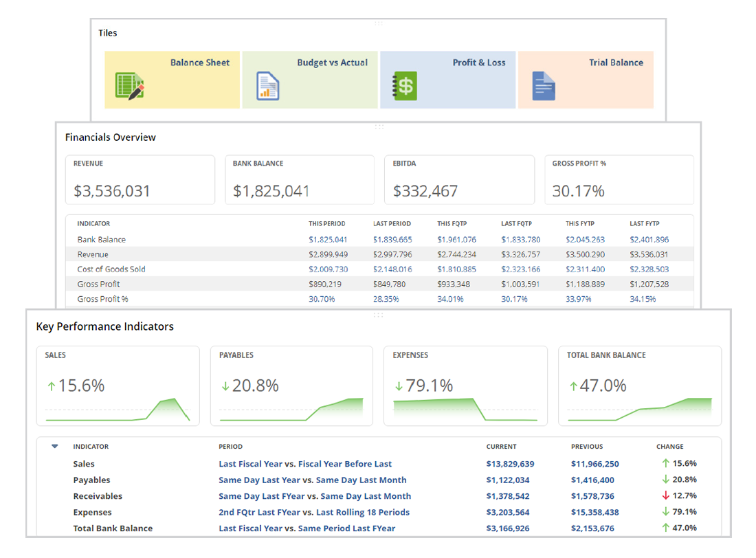Viewport: 756px width, 558px height.
Task: Click the Trial Balance document icon
Action: pos(544,86)
